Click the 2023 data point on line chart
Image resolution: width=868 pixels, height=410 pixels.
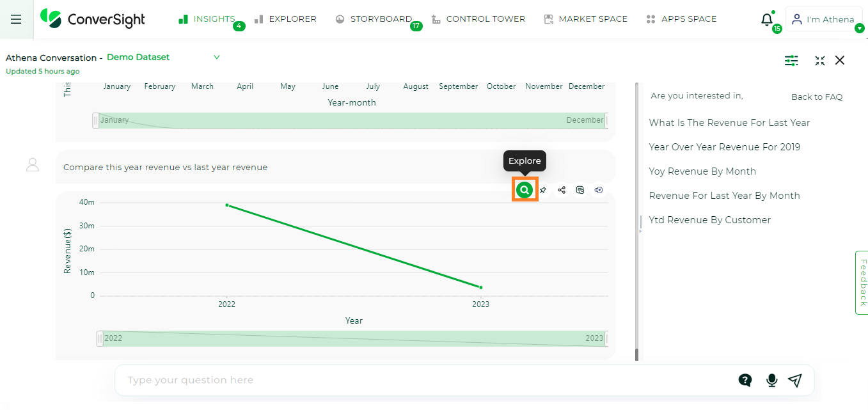pos(481,287)
